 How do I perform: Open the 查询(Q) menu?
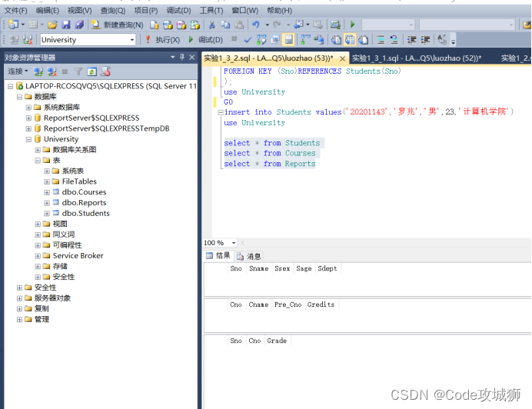click(113, 11)
